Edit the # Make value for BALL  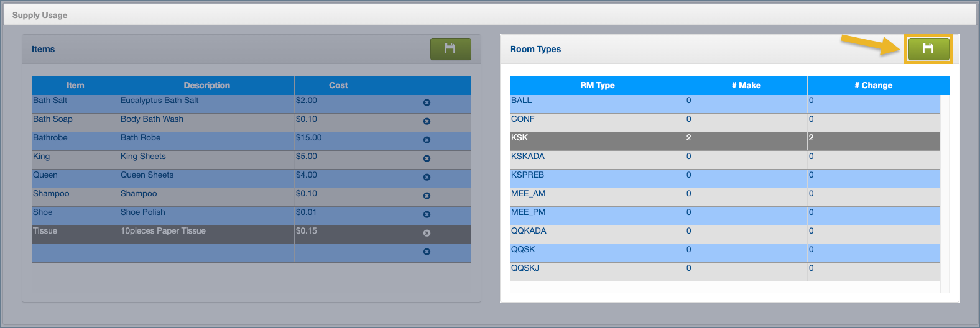746,104
